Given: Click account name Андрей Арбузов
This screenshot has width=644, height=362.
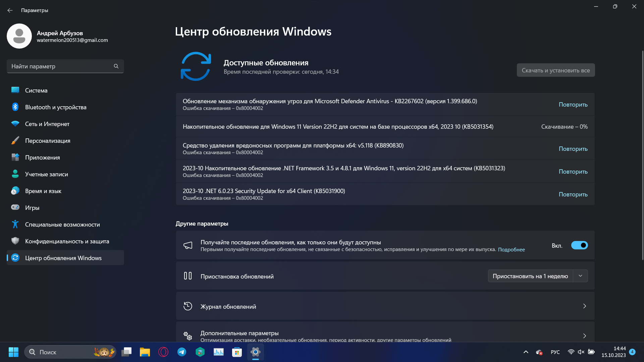Looking at the screenshot, I should 60,33.
